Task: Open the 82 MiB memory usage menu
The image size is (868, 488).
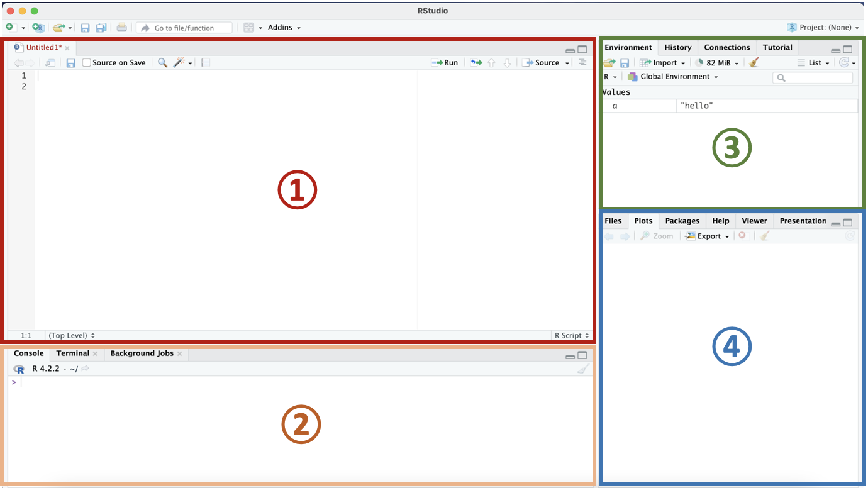Action: (717, 63)
